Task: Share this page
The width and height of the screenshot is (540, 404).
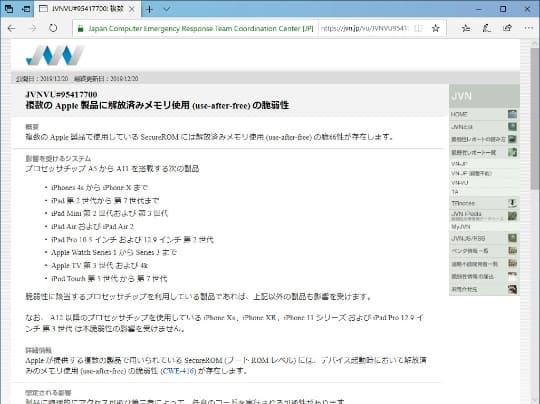Action: 507,28
